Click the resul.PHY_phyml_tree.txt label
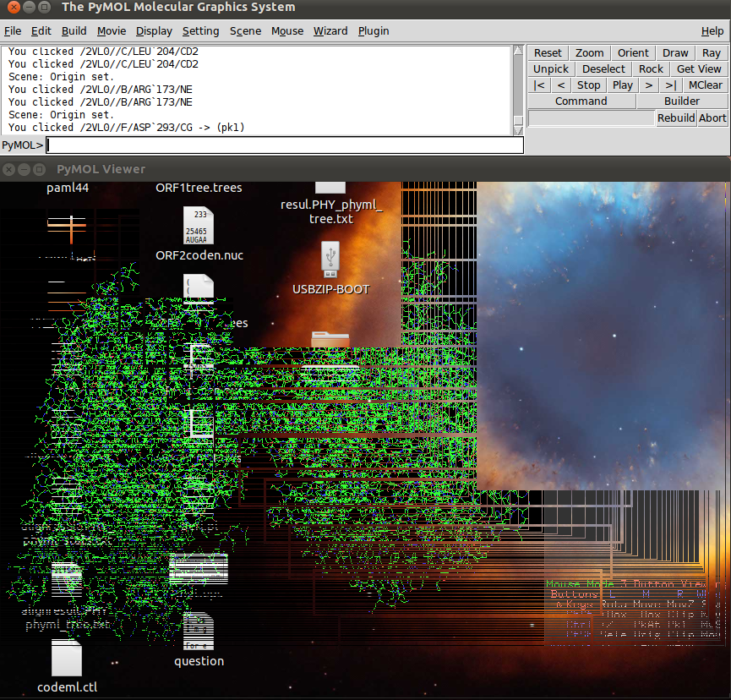This screenshot has height=700, width=731. (331, 211)
